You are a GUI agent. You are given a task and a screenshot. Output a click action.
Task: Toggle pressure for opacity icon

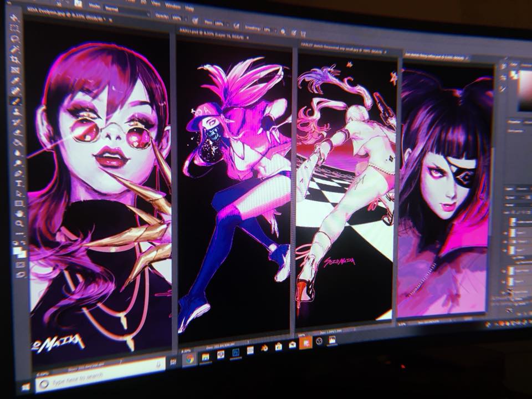pos(195,21)
